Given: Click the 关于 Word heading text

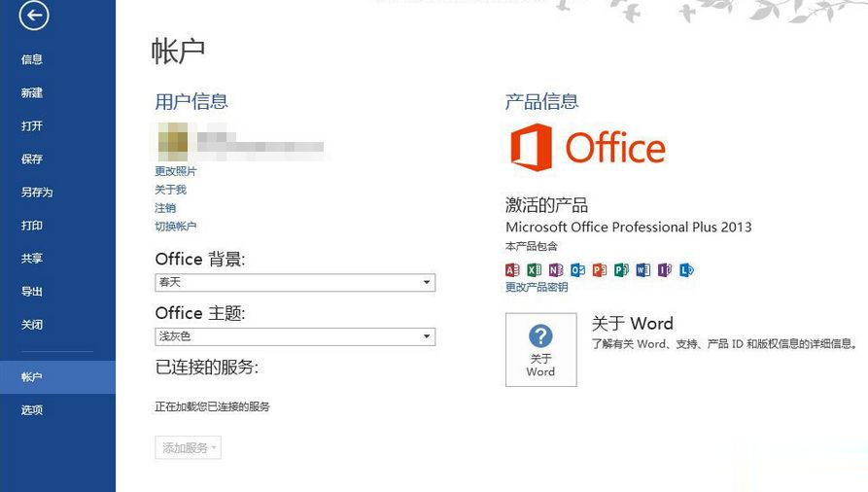Looking at the screenshot, I should pyautogui.click(x=632, y=324).
